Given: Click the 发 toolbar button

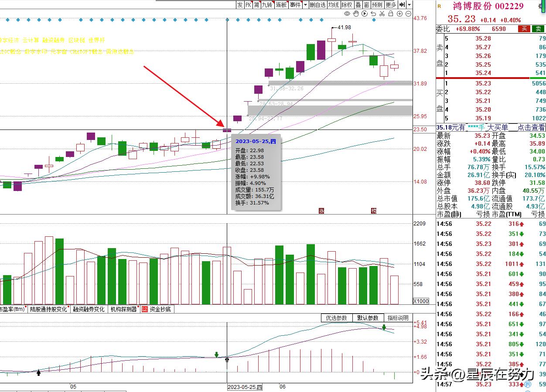Looking at the screenshot, I should 240,5.
